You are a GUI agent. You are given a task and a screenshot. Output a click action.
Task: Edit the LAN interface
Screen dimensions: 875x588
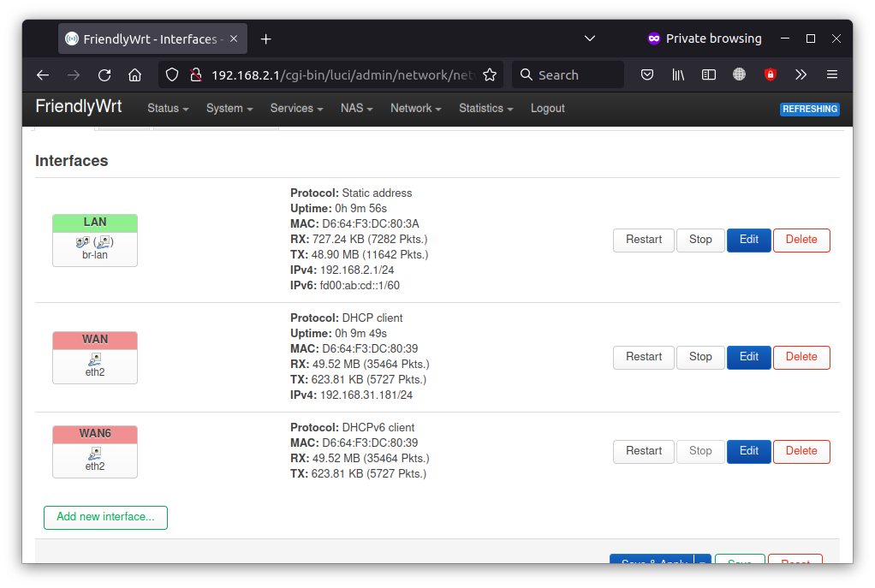(749, 240)
